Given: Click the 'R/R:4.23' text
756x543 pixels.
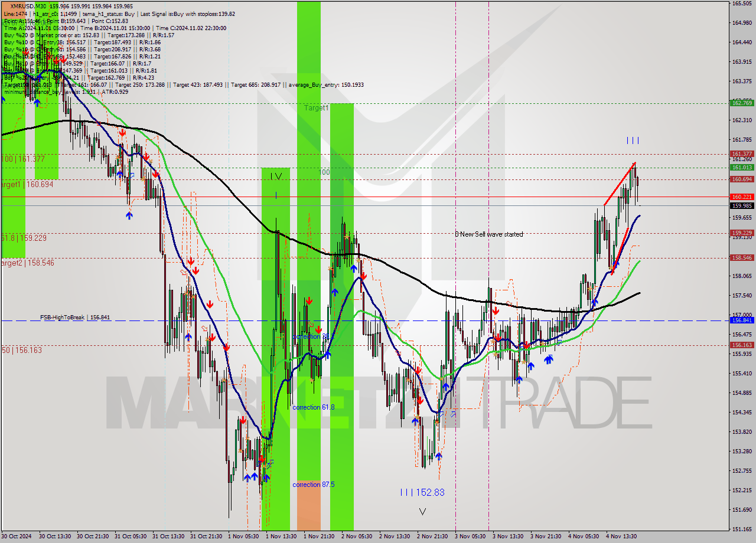Looking at the screenshot, I should point(144,77).
